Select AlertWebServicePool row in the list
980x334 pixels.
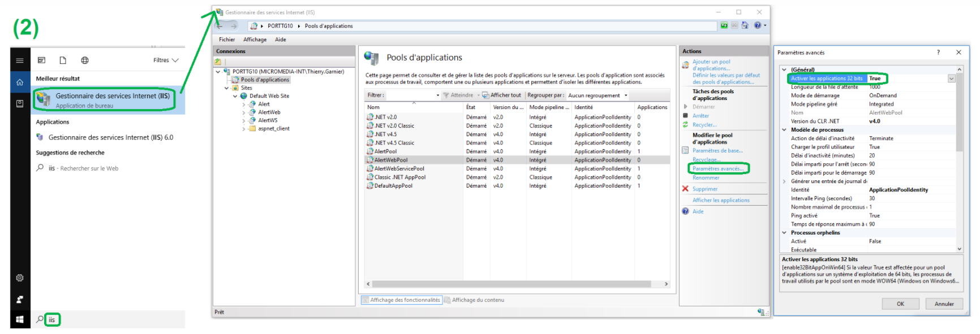[x=399, y=168]
